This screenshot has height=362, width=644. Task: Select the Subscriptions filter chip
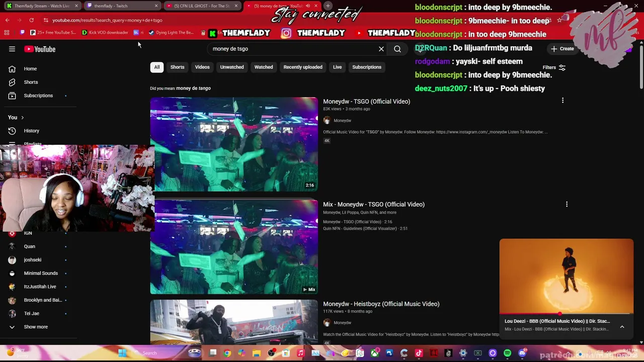[367, 67]
